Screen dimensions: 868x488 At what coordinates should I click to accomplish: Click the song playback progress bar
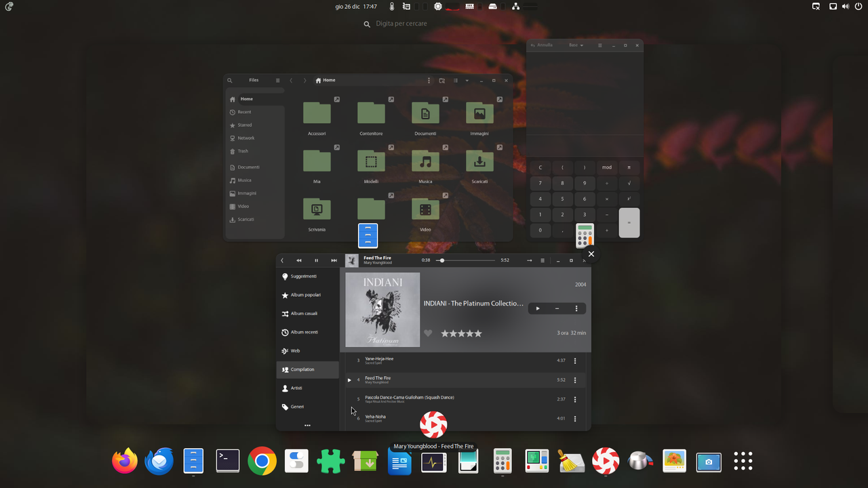[465, 260]
